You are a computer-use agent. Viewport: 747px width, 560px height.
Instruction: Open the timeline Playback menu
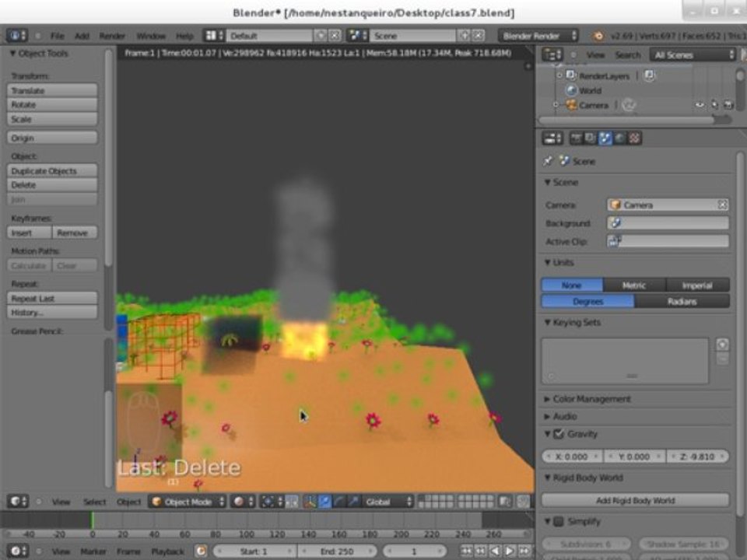[168, 551]
